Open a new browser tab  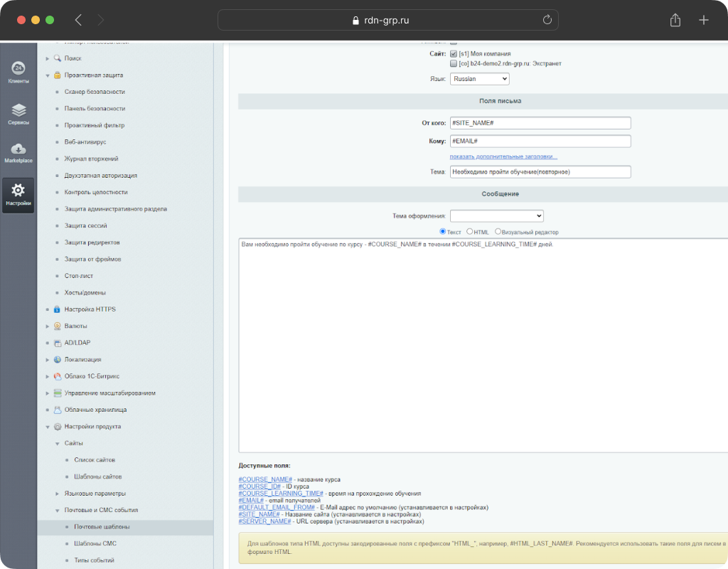pyautogui.click(x=704, y=20)
